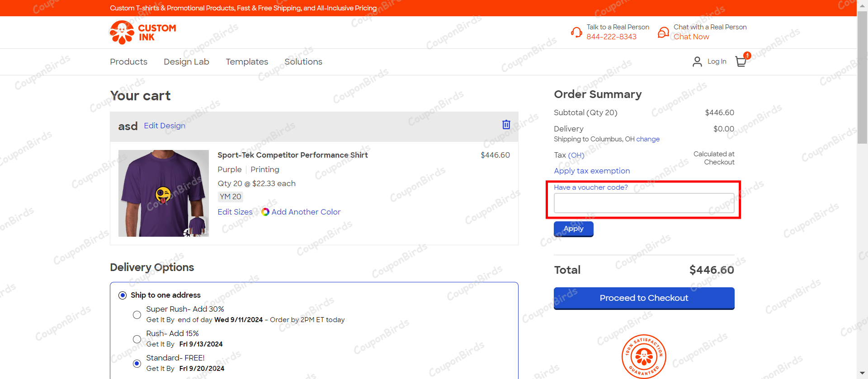Click the Custom Ink logo
This screenshot has width=868, height=379.
pyautogui.click(x=143, y=33)
